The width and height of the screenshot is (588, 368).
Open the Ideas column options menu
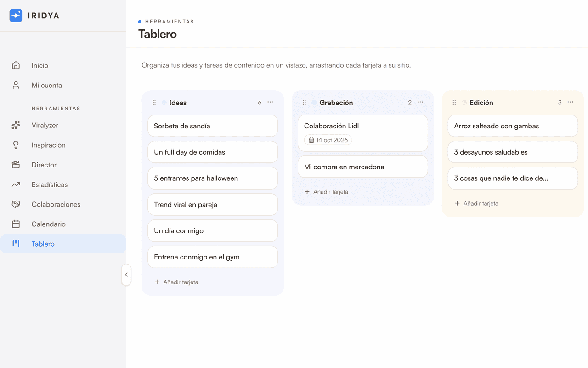point(270,102)
